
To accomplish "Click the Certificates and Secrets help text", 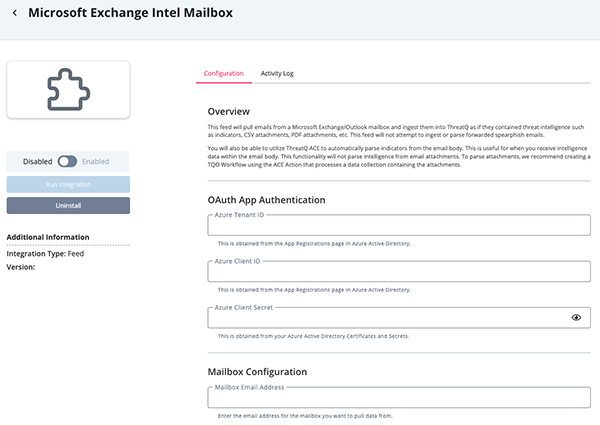I will pyautogui.click(x=313, y=336).
